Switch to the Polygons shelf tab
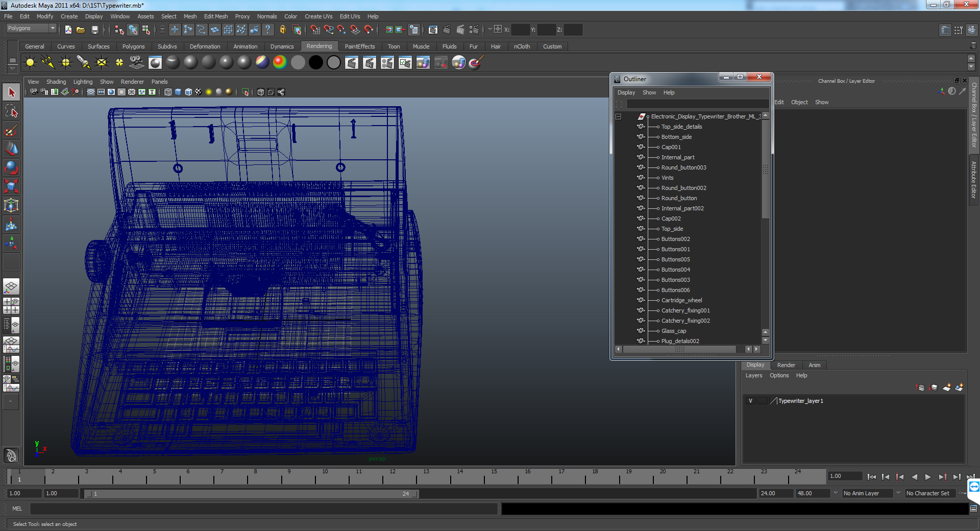980x531 pixels. (134, 46)
